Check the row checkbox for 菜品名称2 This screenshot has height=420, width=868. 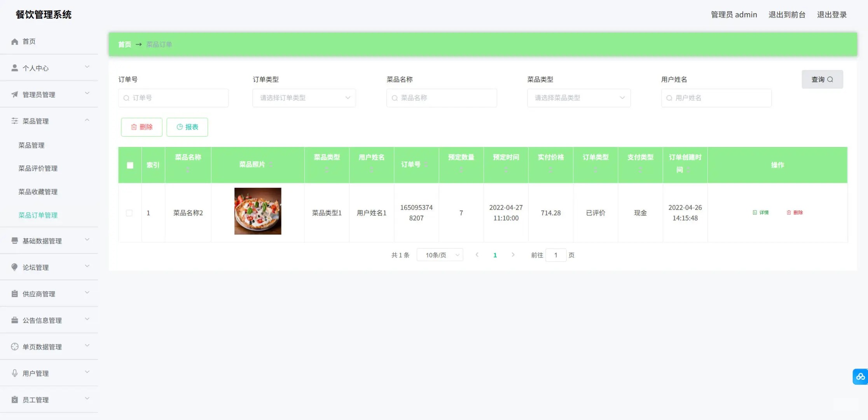(x=129, y=213)
